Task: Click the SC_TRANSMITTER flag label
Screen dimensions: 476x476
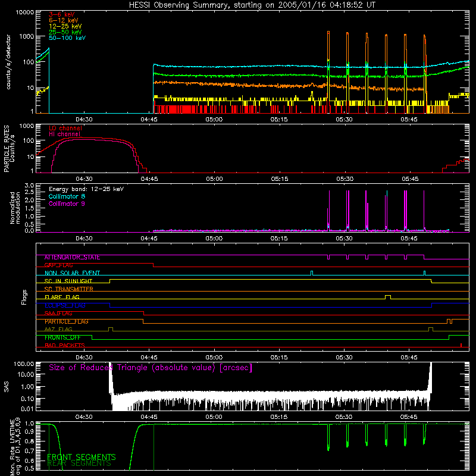Action: (69, 289)
